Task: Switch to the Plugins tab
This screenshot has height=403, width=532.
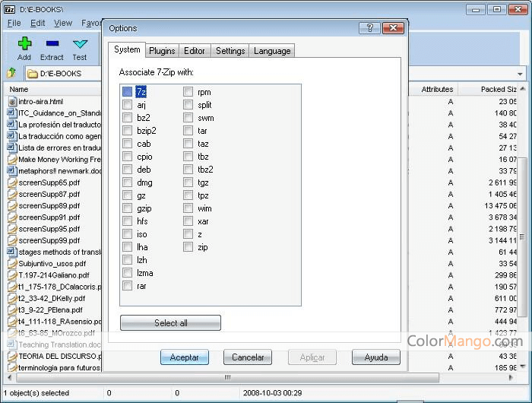Action: click(x=162, y=51)
